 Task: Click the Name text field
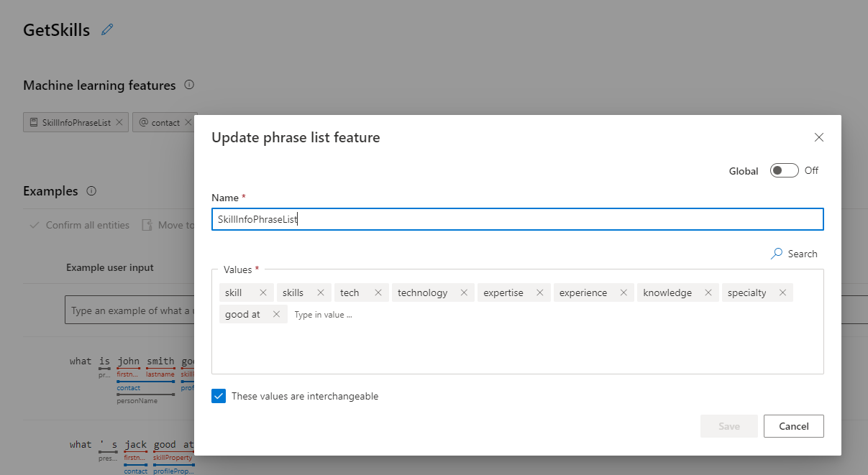(517, 220)
